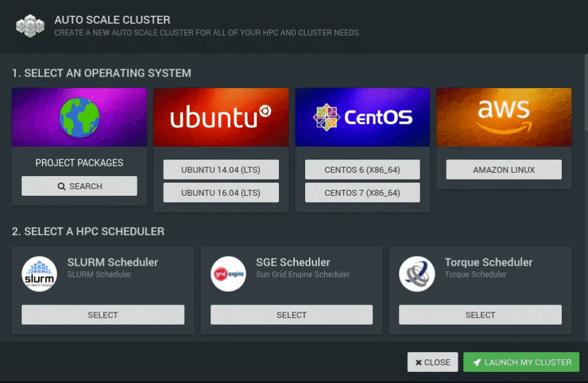Image resolution: width=588 pixels, height=383 pixels.
Task: Select Amazon Linux as the OS
Action: point(504,170)
